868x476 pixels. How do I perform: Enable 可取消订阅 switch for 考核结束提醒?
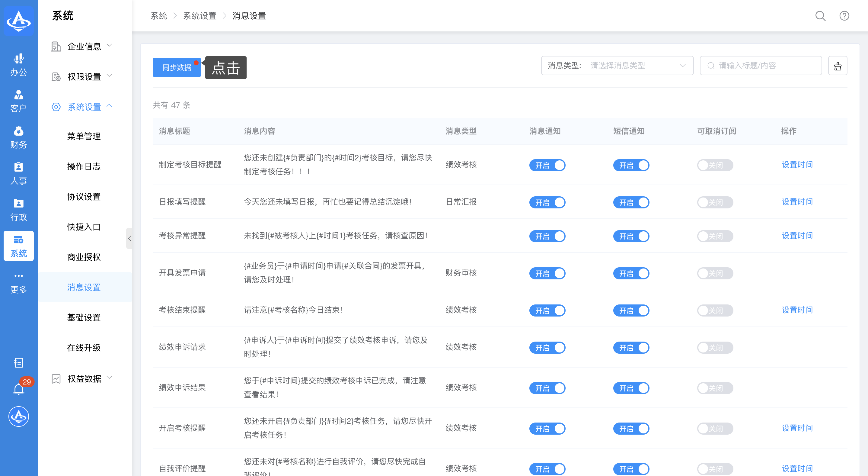[715, 310]
